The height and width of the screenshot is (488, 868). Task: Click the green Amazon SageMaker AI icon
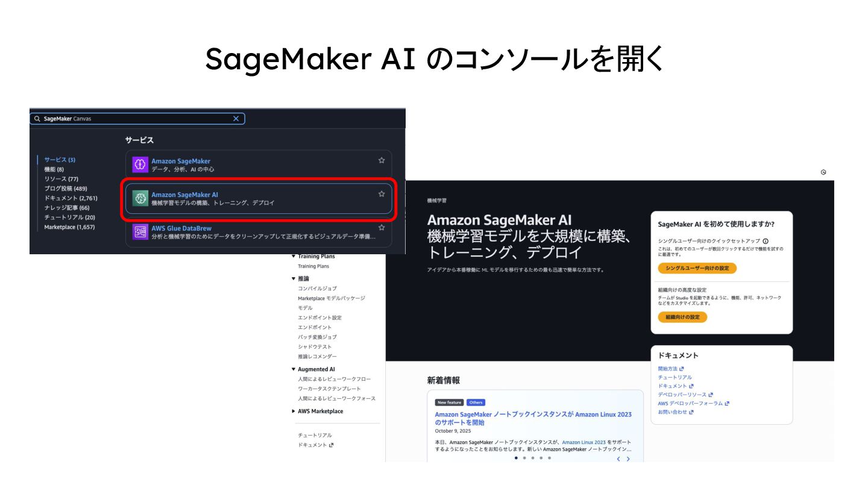[x=140, y=198]
